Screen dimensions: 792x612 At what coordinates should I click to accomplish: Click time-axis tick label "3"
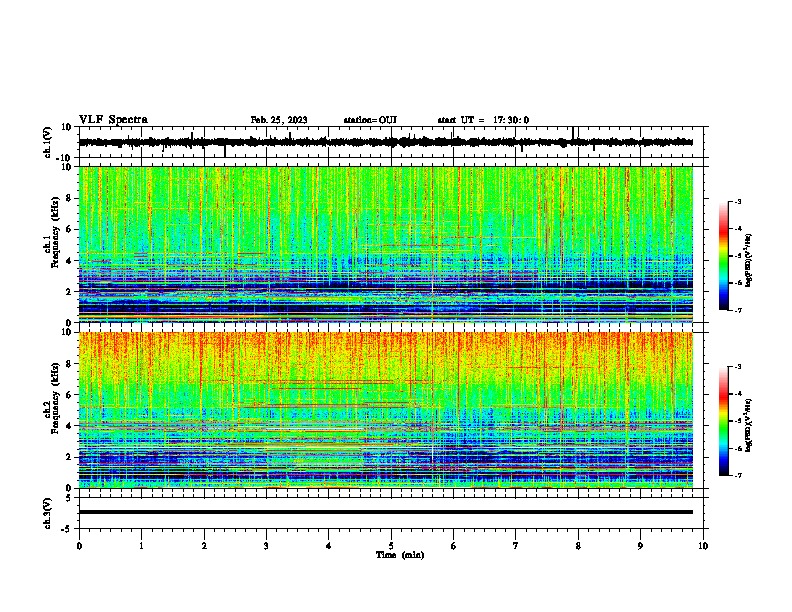point(266,546)
